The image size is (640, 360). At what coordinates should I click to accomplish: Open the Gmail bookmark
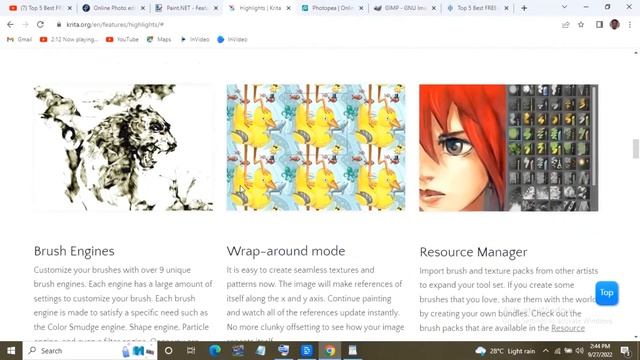point(20,39)
